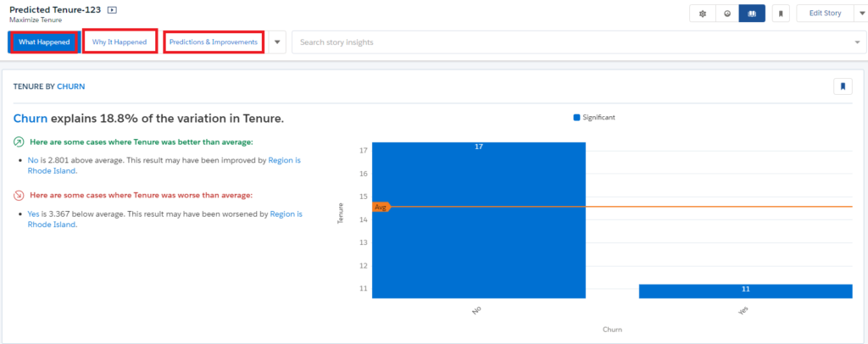Click the green upward arrow icon

[19, 142]
